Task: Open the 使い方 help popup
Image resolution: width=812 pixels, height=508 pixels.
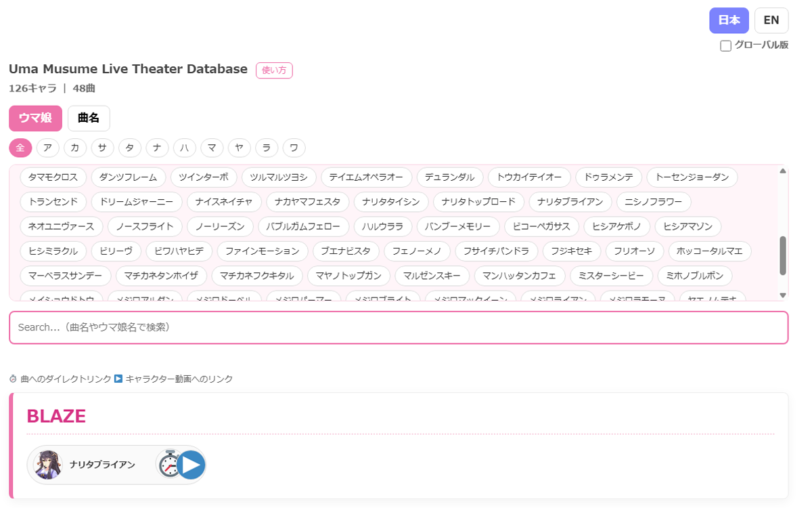Action: coord(274,70)
